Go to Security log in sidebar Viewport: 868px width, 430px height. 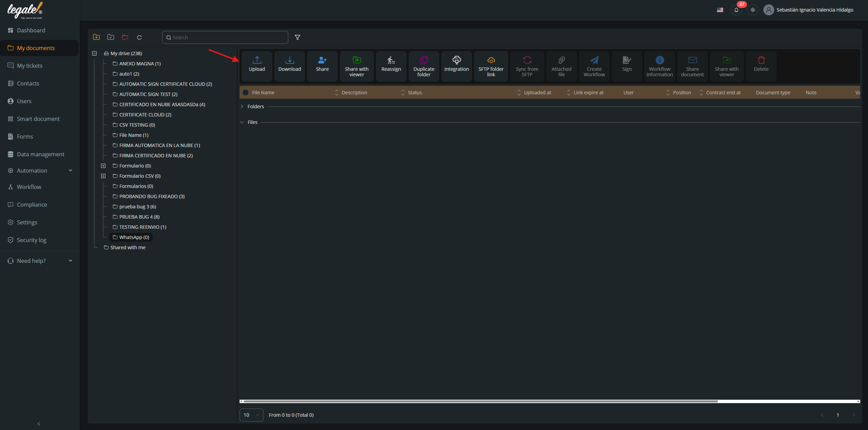coord(31,240)
